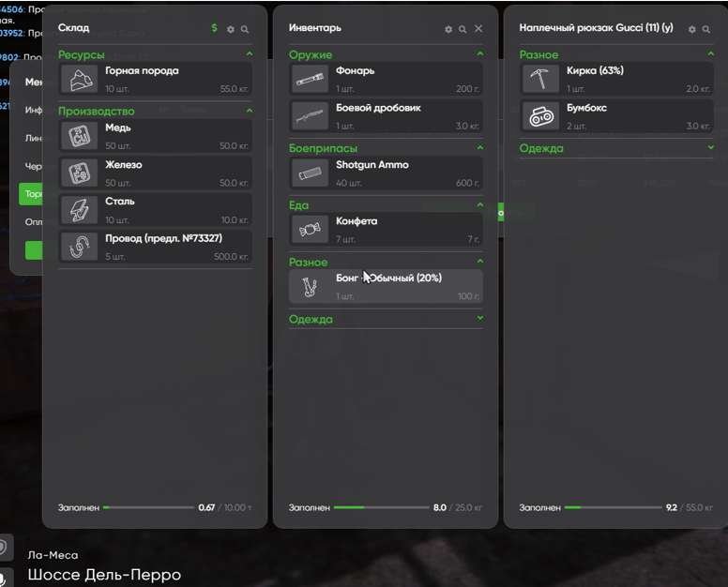Click the Шоссе Дель-Перро street label
728x587 pixels.
tap(104, 575)
